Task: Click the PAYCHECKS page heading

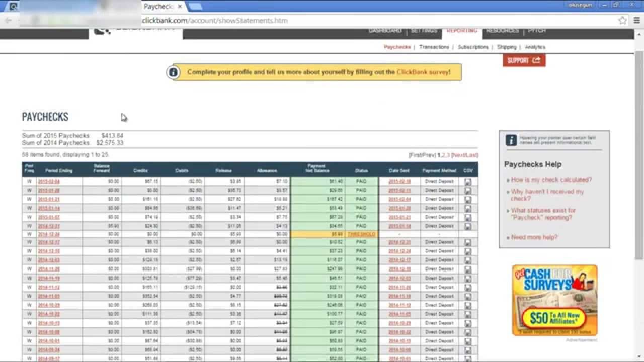Action: [x=45, y=117]
